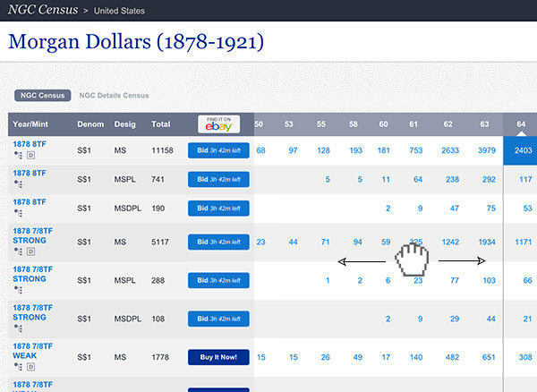This screenshot has height=392, width=537.
Task: Click the Year/Mint column header
Action: [32, 124]
